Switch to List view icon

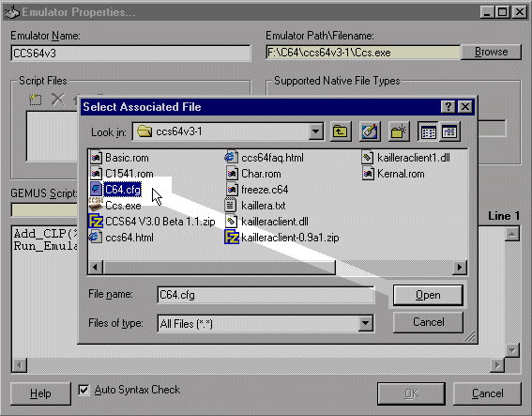428,131
